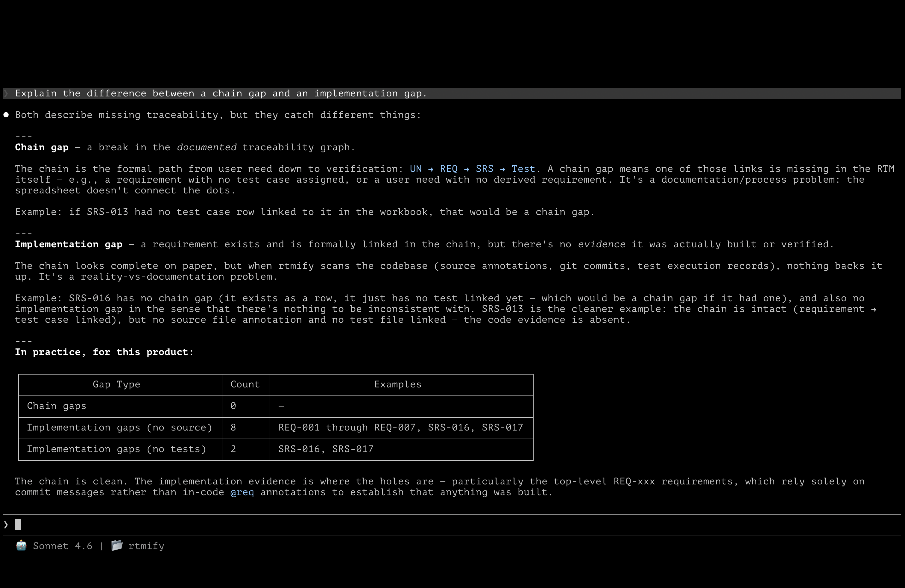The width and height of the screenshot is (905, 588).
Task: Click the arrow glyph between REQ and SRS
Action: 467,169
